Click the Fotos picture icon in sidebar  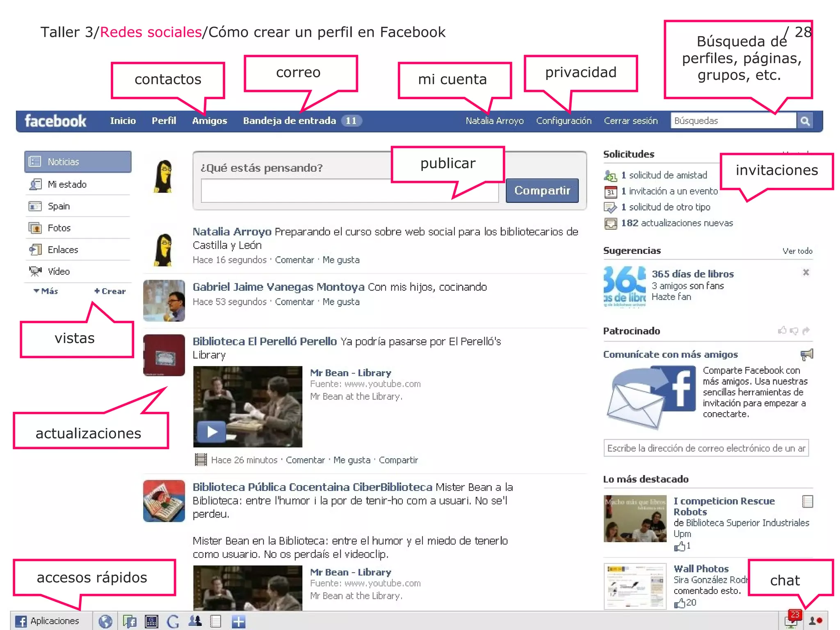tap(35, 228)
